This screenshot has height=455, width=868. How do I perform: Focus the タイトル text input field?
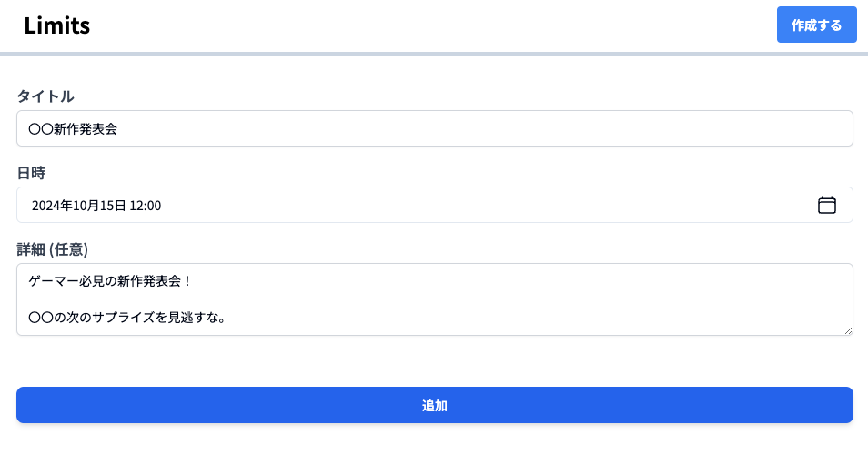point(434,129)
